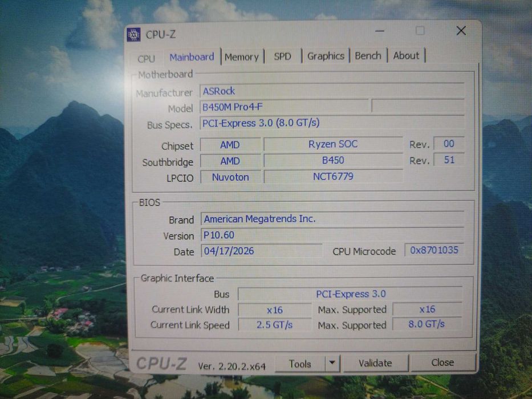Image resolution: width=532 pixels, height=399 pixels.
Task: Click the Graphic Interface Bus PCI-Express 3.0
Action: coord(351,294)
